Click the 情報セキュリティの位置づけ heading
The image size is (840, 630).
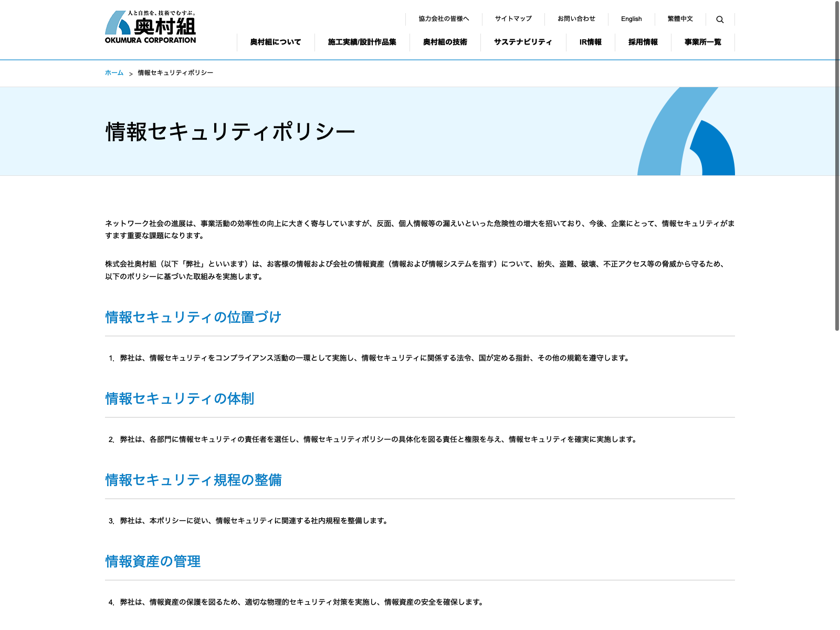[x=193, y=317]
